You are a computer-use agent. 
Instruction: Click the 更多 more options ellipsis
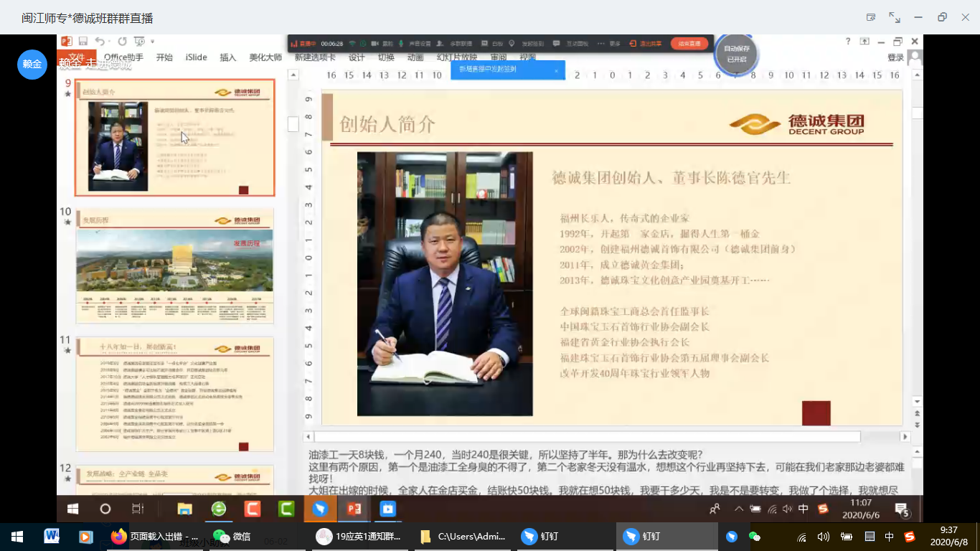click(601, 44)
